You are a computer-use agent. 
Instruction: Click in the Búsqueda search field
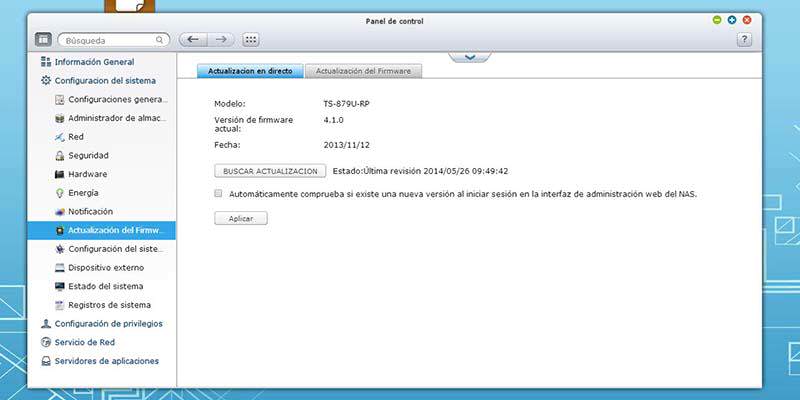coord(114,40)
